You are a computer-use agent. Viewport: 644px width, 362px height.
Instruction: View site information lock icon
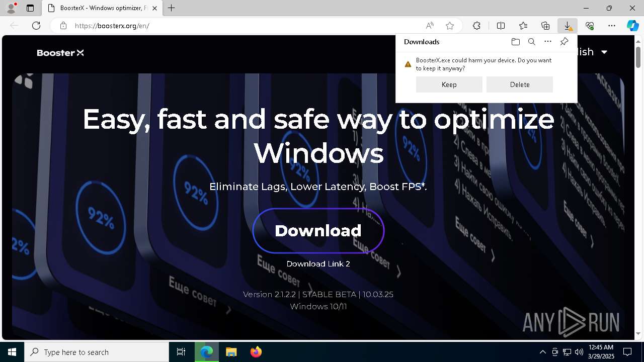(x=63, y=26)
